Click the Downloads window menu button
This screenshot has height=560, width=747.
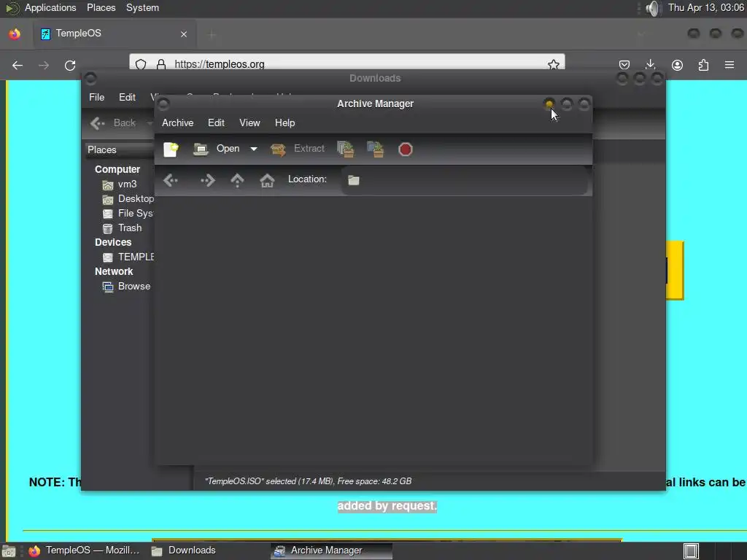coord(90,78)
